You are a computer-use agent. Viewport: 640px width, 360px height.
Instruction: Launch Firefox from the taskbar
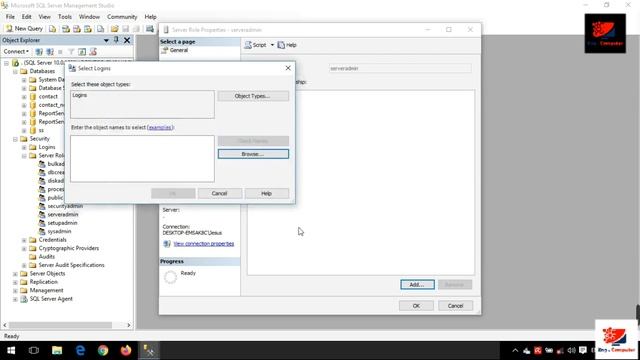(x=126, y=351)
